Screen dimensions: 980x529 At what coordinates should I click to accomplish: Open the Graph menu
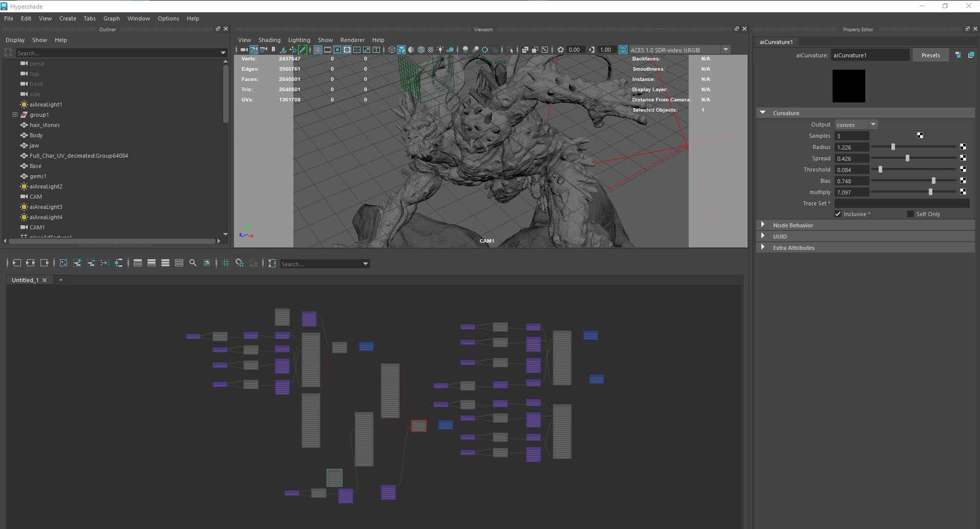click(111, 18)
